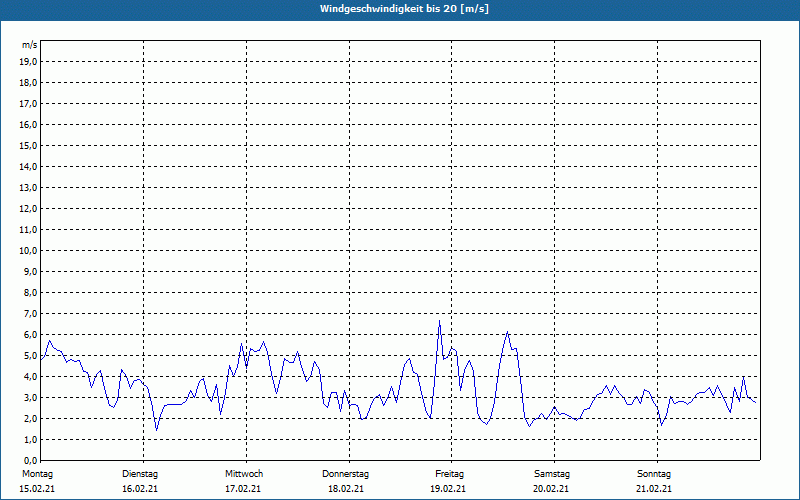Screen dimensions: 800x500
Task: Click the 7,0 y-axis label
Action: [30, 313]
